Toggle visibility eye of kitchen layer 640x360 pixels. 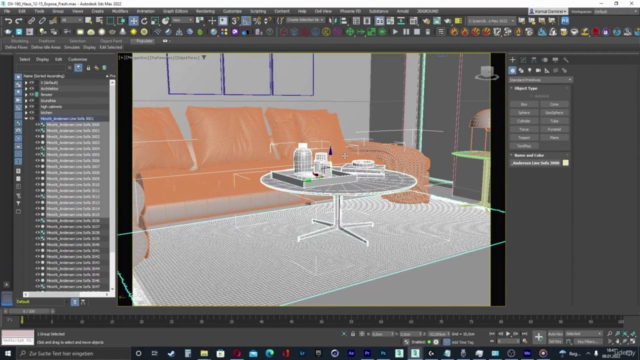pos(31,113)
